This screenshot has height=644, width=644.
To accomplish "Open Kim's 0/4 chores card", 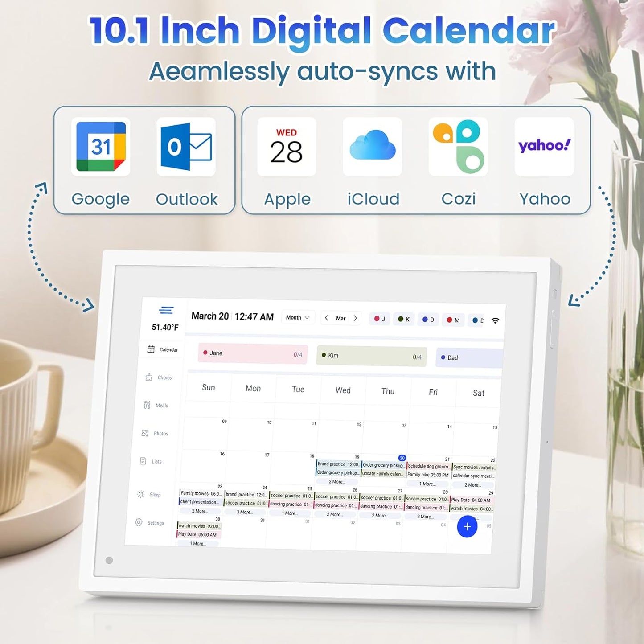I will point(371,356).
